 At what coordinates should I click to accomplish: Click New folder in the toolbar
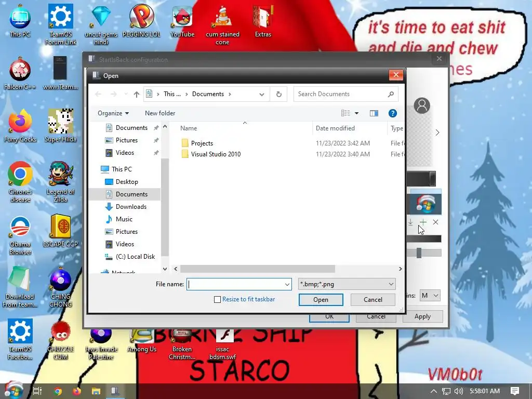pos(160,113)
